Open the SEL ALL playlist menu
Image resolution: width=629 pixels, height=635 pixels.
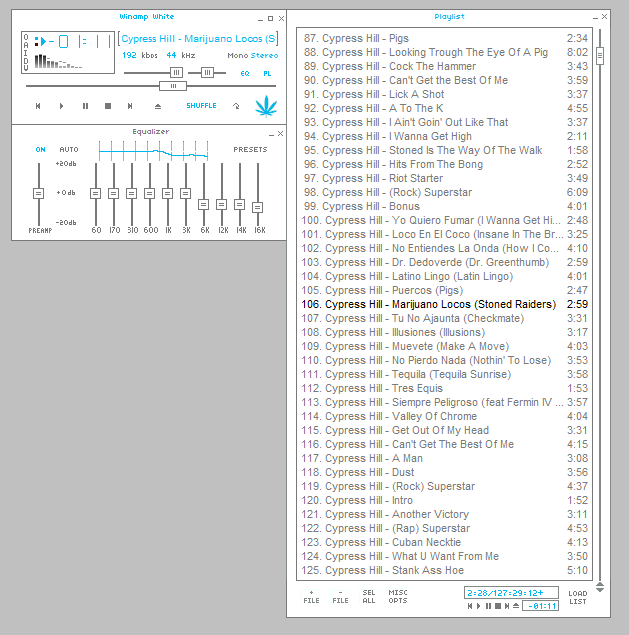coord(369,596)
